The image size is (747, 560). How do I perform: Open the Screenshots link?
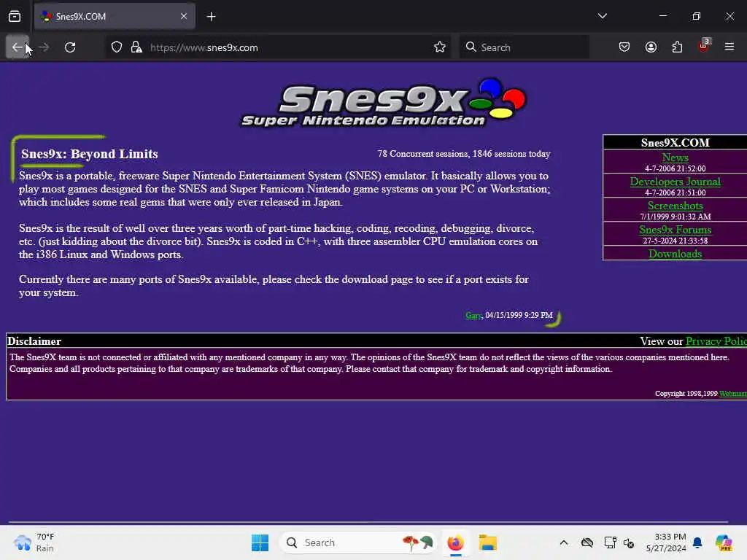(x=675, y=206)
